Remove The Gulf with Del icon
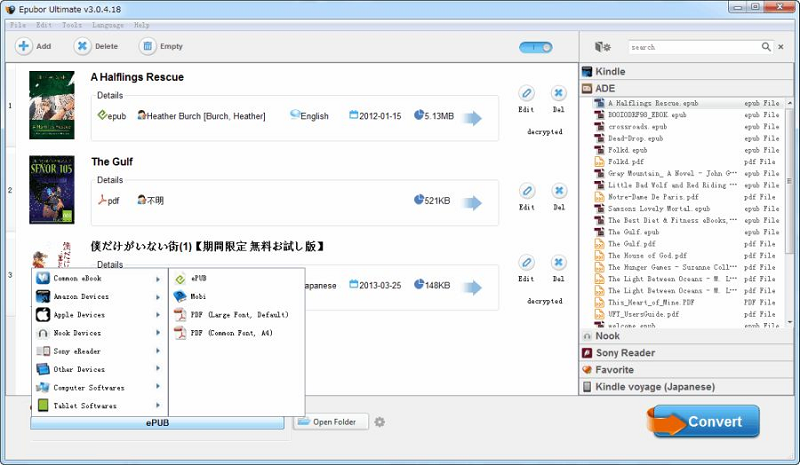800x465 pixels. [x=559, y=191]
